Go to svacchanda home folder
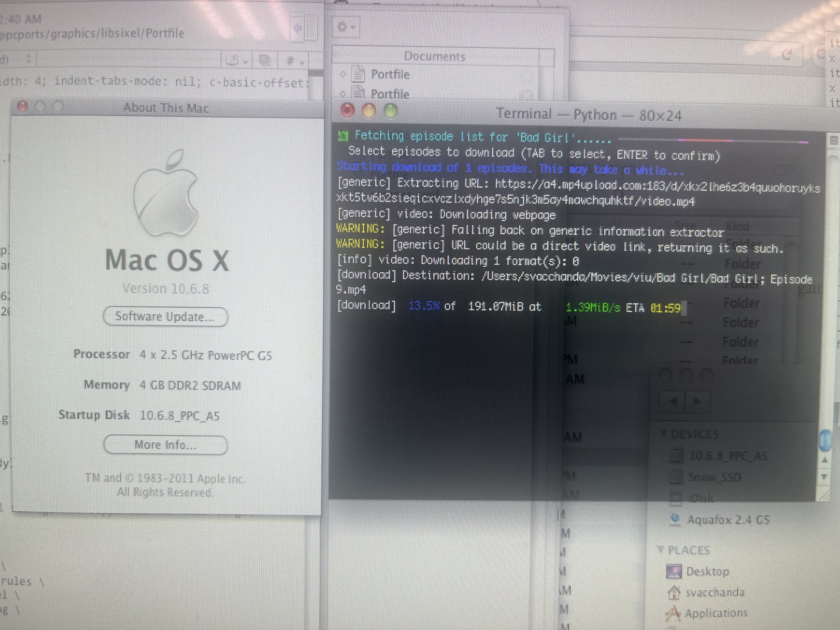840x630 pixels. 715,593
